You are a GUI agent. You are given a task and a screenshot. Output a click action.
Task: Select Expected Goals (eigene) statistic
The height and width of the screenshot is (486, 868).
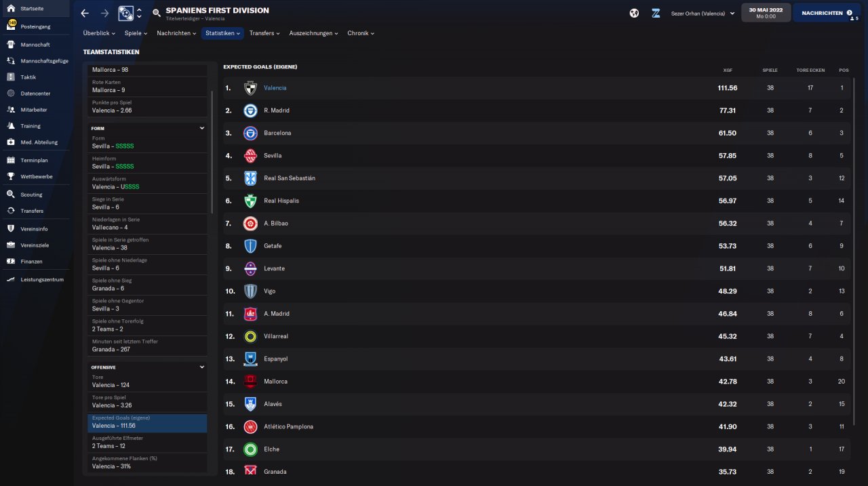point(147,423)
